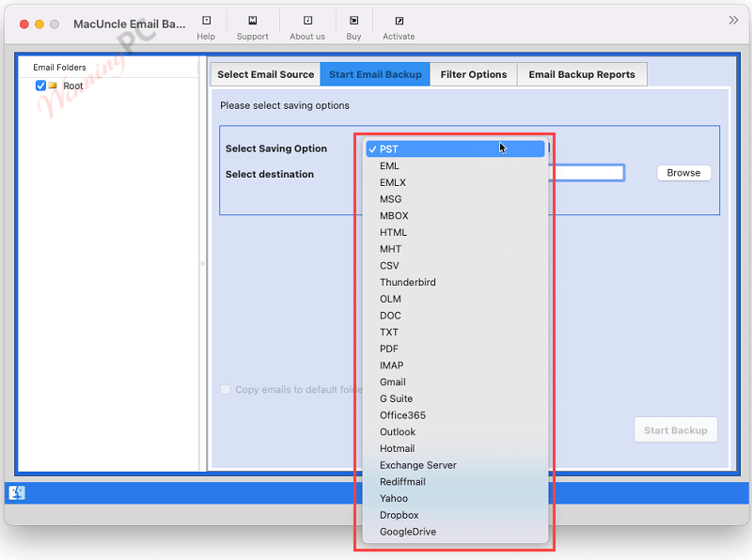
Task: Pick IMAP saving option
Action: tap(455, 366)
